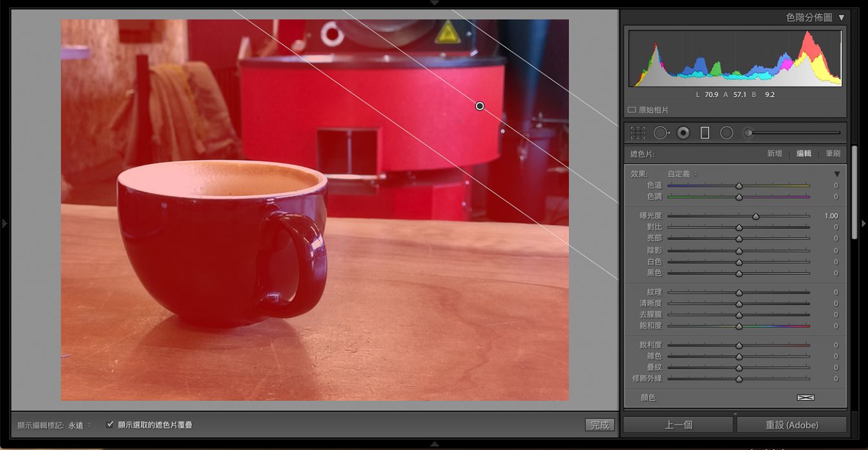Click the 亮部 slider handle
This screenshot has height=450, width=868.
click(739, 239)
